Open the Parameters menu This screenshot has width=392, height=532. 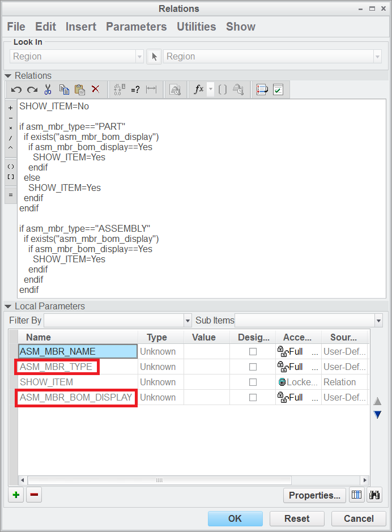pos(137,27)
